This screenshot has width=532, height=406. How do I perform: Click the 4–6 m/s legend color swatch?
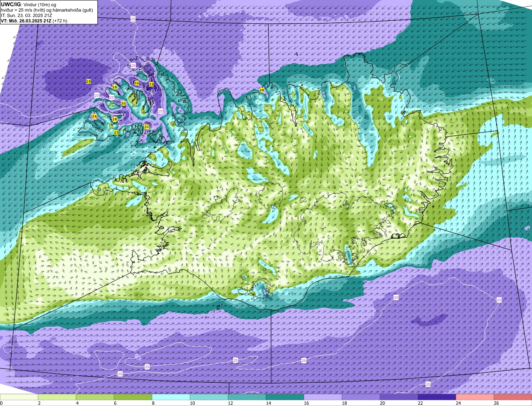point(95,397)
